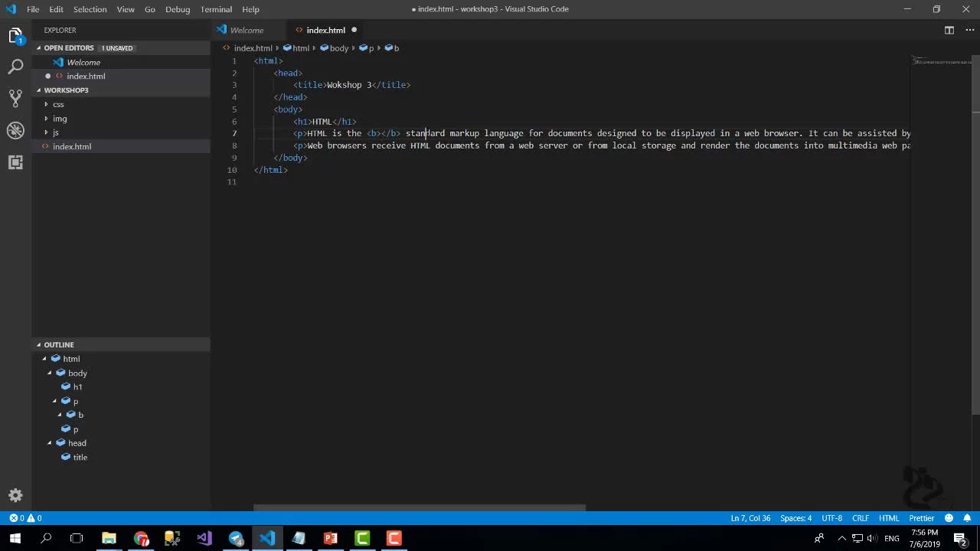
Task: Change encoding via UTF-8 indicator
Action: point(831,518)
